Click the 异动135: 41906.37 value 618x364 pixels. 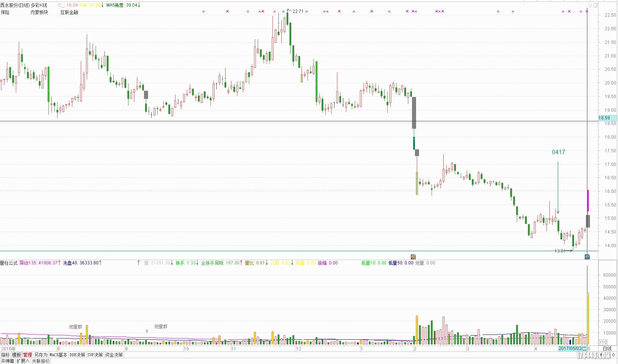click(39, 263)
